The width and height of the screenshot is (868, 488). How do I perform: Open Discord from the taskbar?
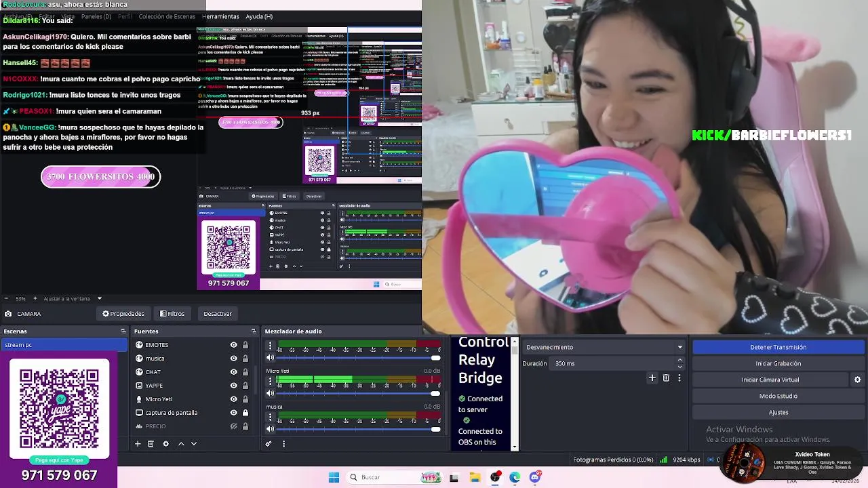535,477
